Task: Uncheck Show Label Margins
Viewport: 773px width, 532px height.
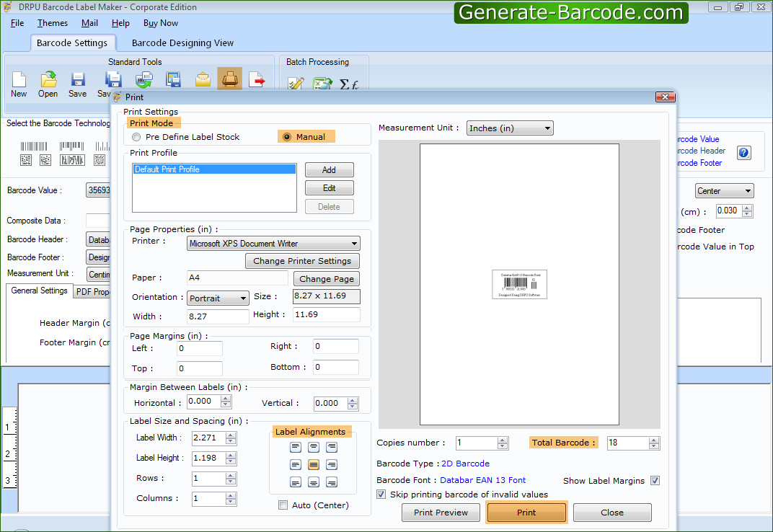Action: pyautogui.click(x=655, y=480)
